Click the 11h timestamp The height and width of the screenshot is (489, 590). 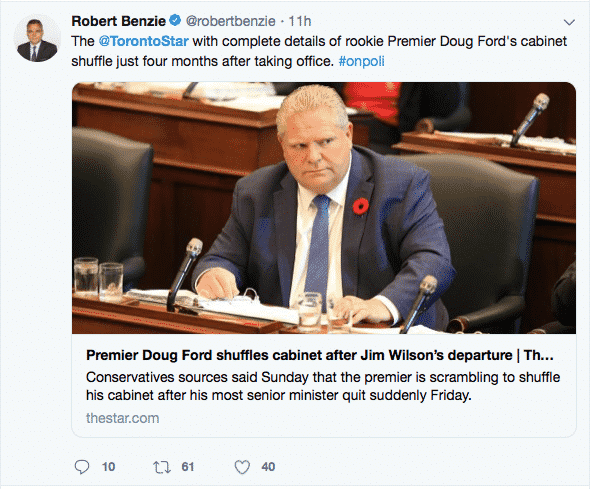click(300, 21)
